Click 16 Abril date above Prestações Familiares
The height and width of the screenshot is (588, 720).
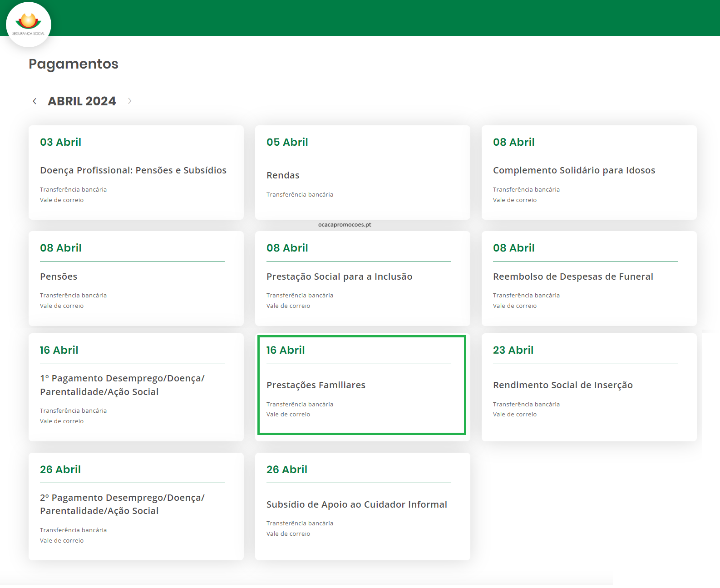click(286, 350)
